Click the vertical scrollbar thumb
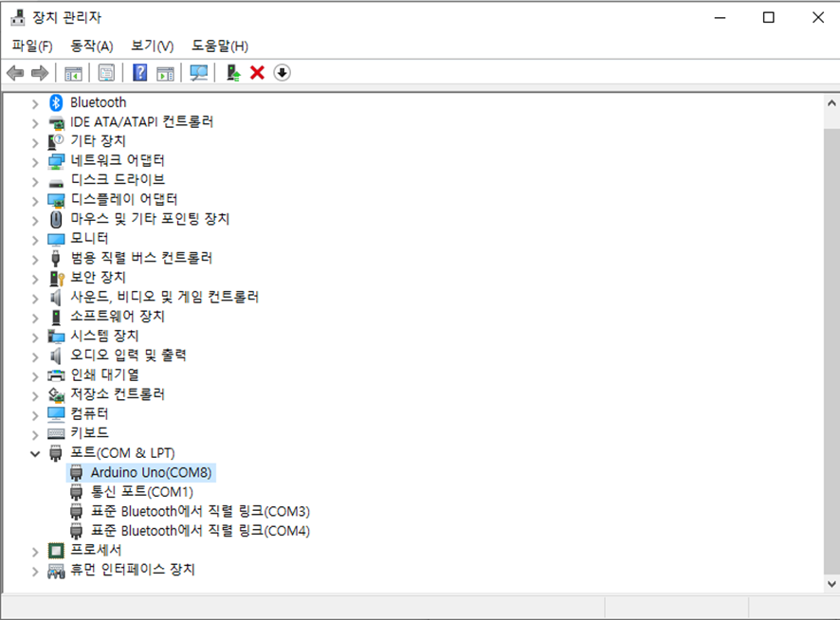Image resolution: width=840 pixels, height=620 pixels. pos(831,351)
